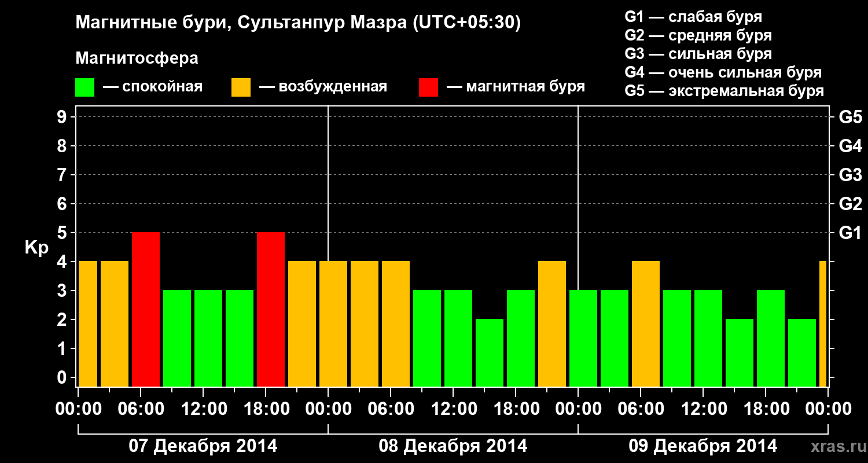Click the 'Kp' axis label
The width and height of the screenshot is (868, 463).
[x=36, y=248]
